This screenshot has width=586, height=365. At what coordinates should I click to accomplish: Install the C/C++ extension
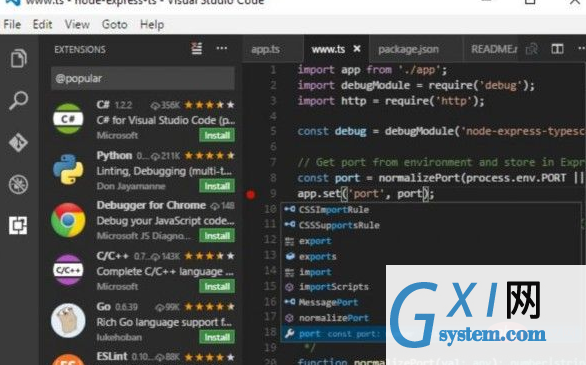[217, 287]
